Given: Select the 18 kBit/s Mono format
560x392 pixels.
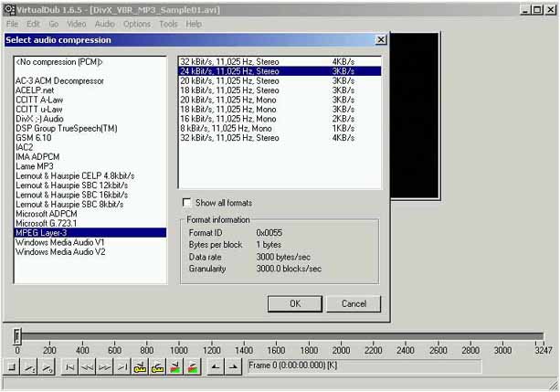Looking at the screenshot, I should (280, 110).
